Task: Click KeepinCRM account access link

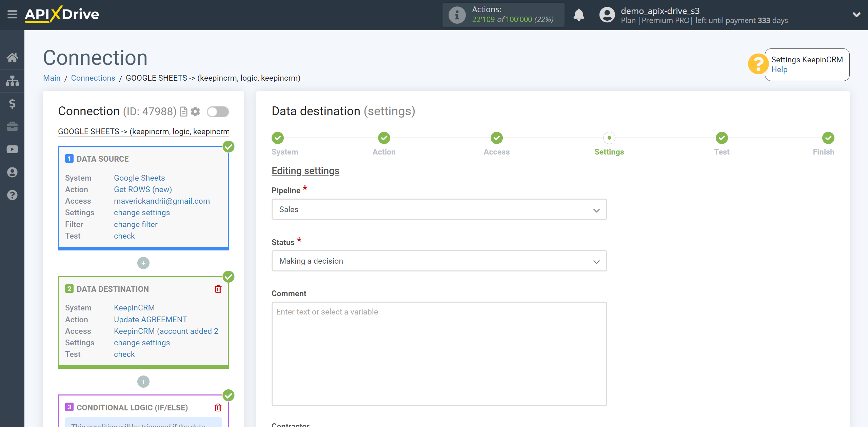Action: [x=166, y=331]
